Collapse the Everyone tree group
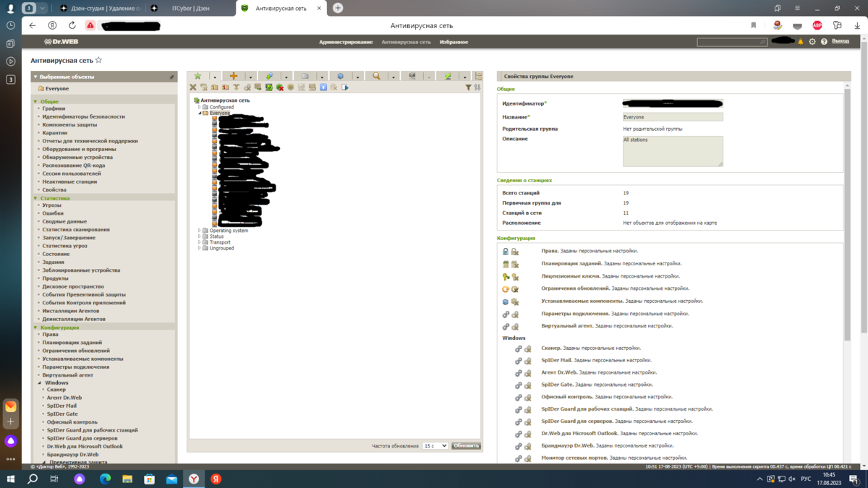Image resolution: width=868 pixels, height=488 pixels. click(200, 114)
